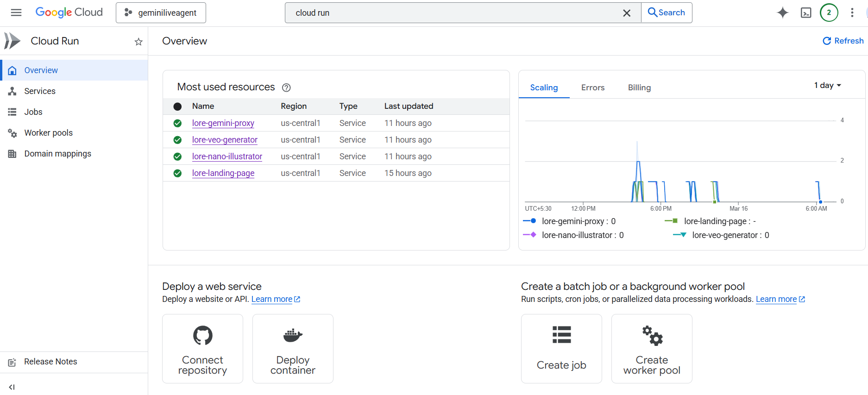Click the Create worker pool card

[x=652, y=349]
